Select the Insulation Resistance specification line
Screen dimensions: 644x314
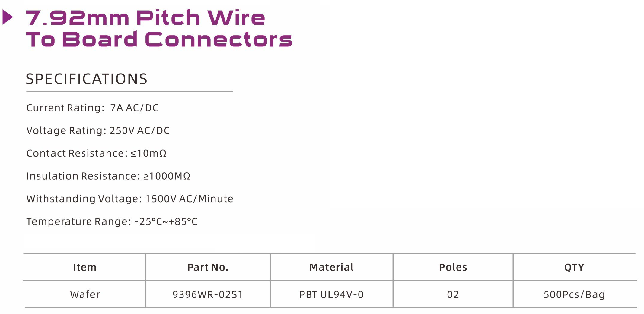pos(108,176)
